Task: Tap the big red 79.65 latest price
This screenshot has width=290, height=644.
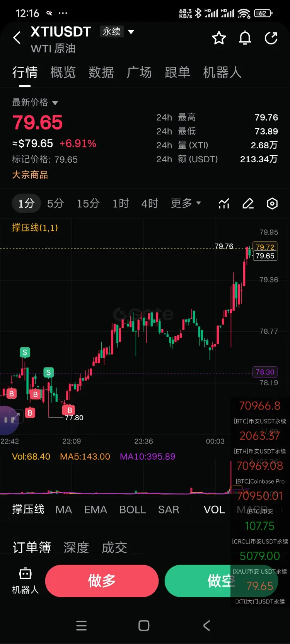Action: pos(38,122)
